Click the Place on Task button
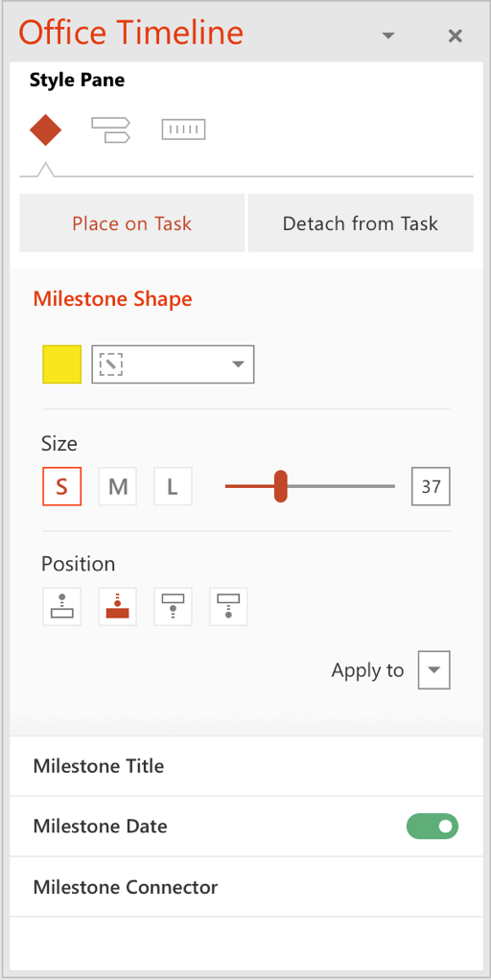The width and height of the screenshot is (491, 980). (x=131, y=223)
